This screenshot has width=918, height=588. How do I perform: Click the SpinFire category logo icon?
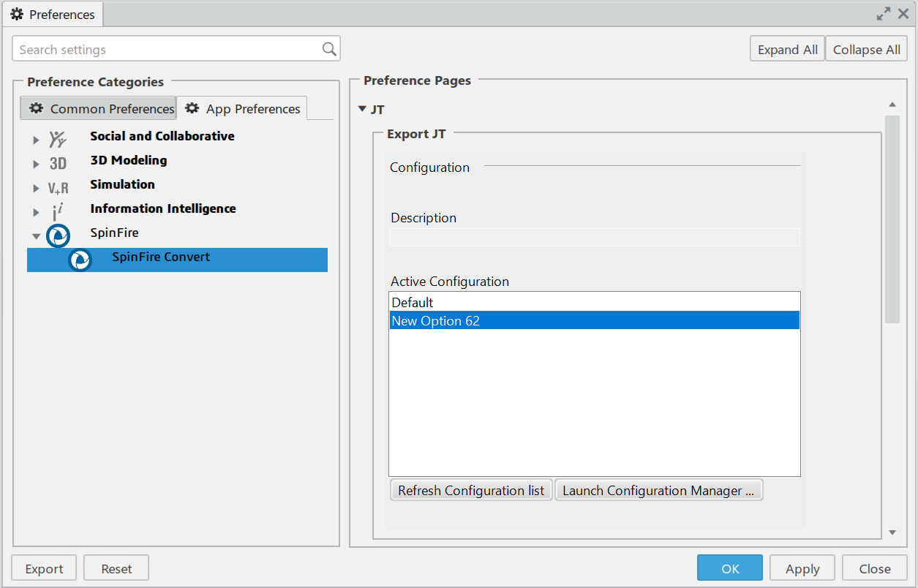pyautogui.click(x=58, y=236)
